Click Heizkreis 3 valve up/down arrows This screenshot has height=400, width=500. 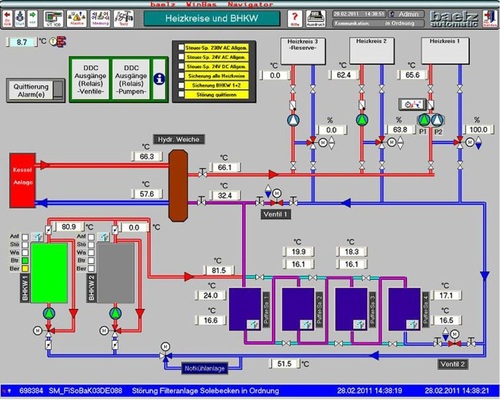332,143
